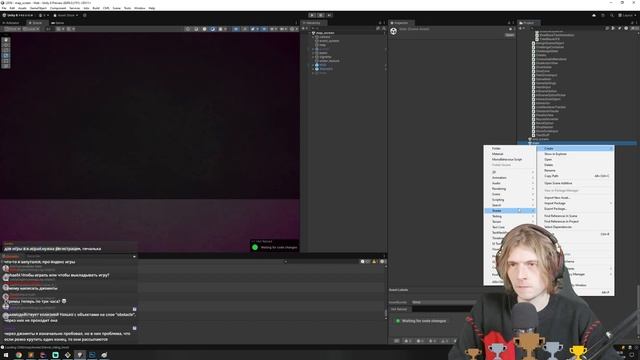Expand the Rendering create submenu
Screen dimensions: 640x360
509,189
